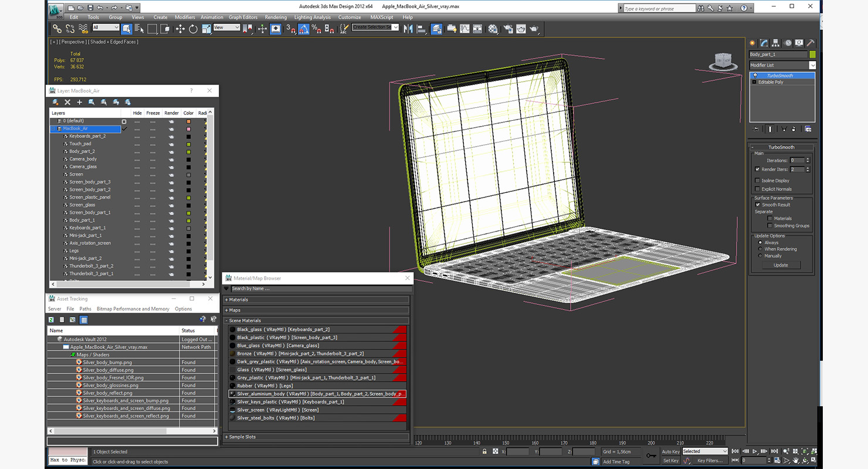Viewport: 868px width, 469px height.
Task: Open the Rendering menu
Action: [276, 17]
